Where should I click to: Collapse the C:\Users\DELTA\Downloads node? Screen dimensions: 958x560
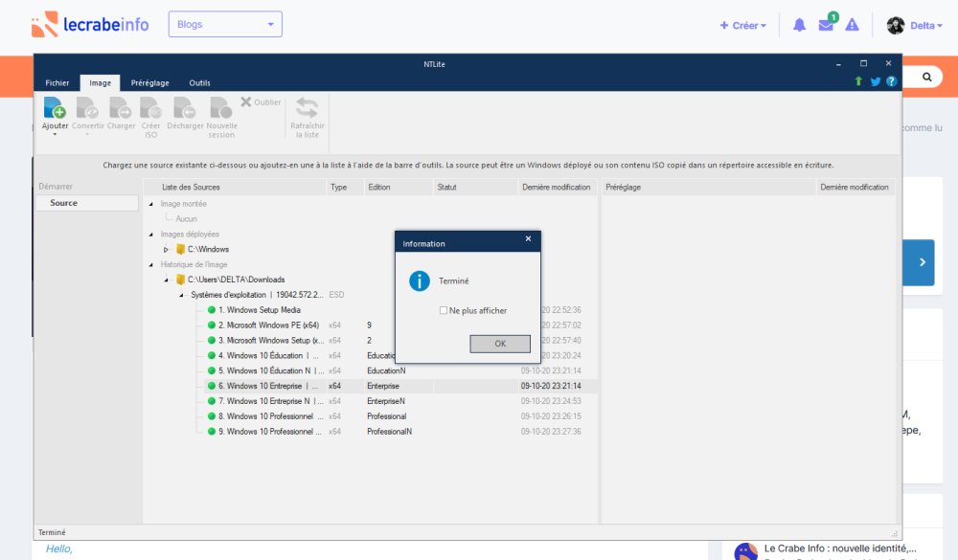click(166, 280)
